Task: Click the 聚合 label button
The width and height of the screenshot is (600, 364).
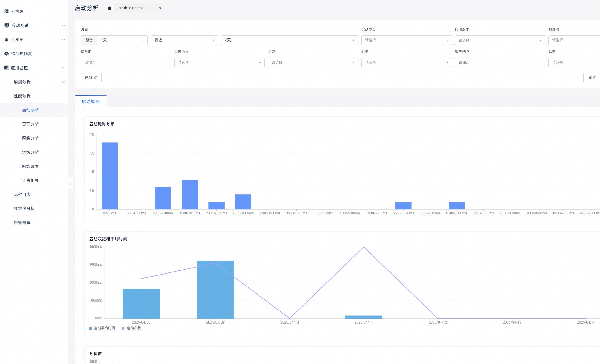Action: [89, 40]
